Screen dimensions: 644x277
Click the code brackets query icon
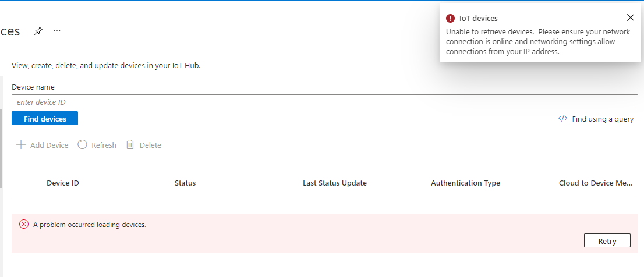(x=562, y=119)
